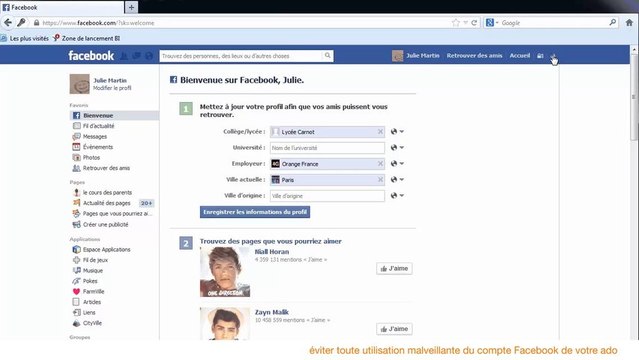Open the Google search engine dropdown
Screen dimensions: 639x360
tap(492, 23)
